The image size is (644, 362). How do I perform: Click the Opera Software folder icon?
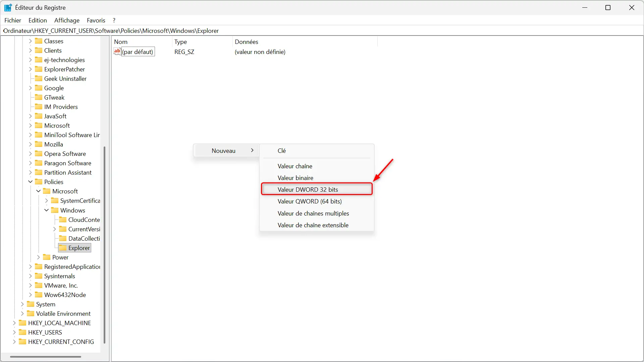39,154
